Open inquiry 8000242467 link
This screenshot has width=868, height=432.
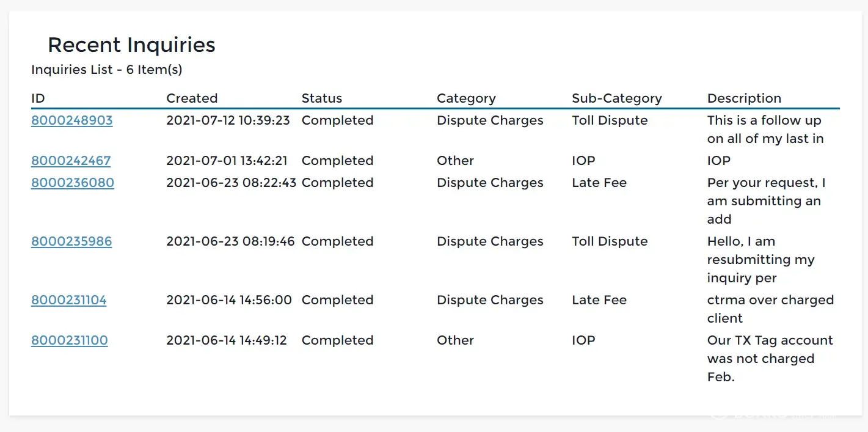tap(71, 161)
